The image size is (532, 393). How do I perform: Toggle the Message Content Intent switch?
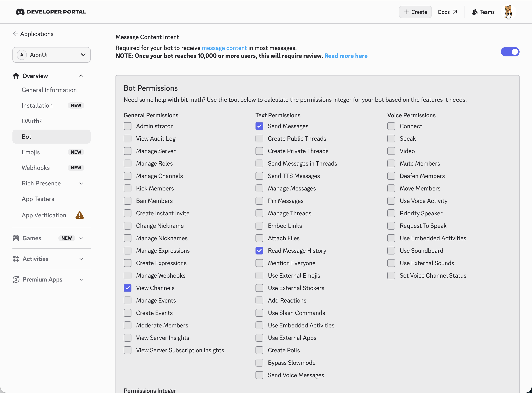(510, 52)
